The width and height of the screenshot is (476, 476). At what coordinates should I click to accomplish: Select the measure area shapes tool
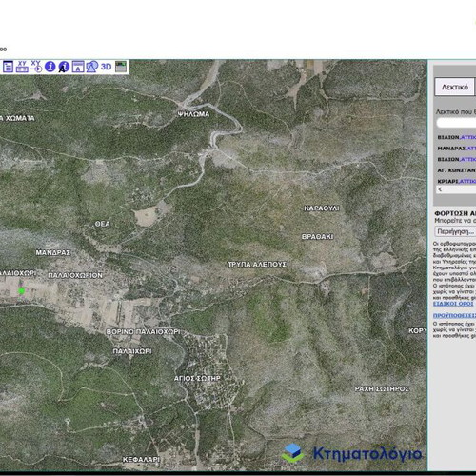(92, 67)
